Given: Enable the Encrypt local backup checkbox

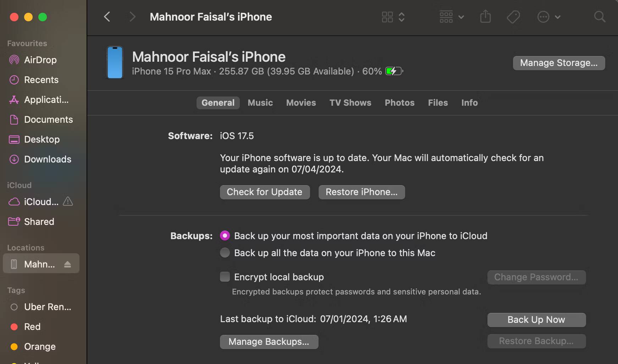Looking at the screenshot, I should click(225, 277).
